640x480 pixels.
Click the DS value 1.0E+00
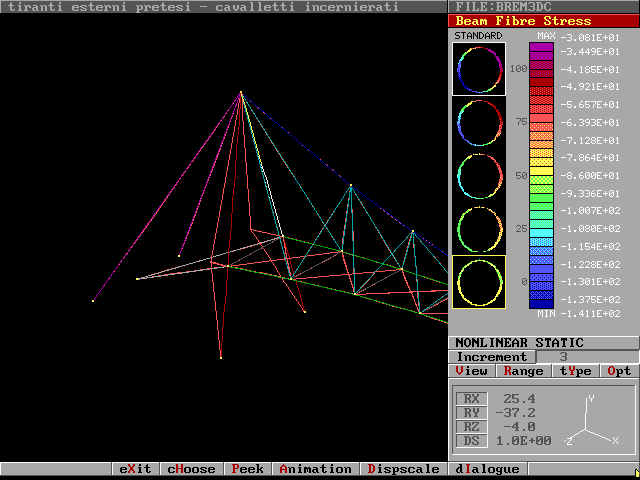[524, 441]
